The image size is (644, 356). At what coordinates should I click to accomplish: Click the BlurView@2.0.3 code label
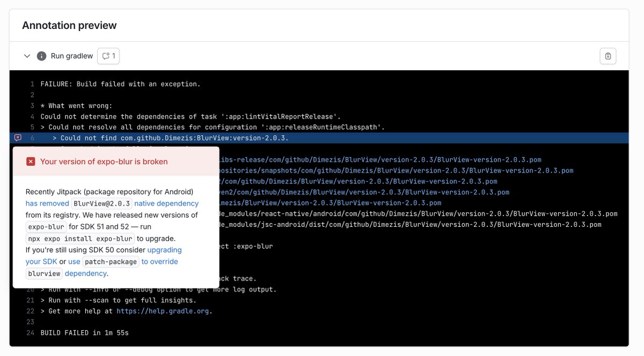(101, 203)
